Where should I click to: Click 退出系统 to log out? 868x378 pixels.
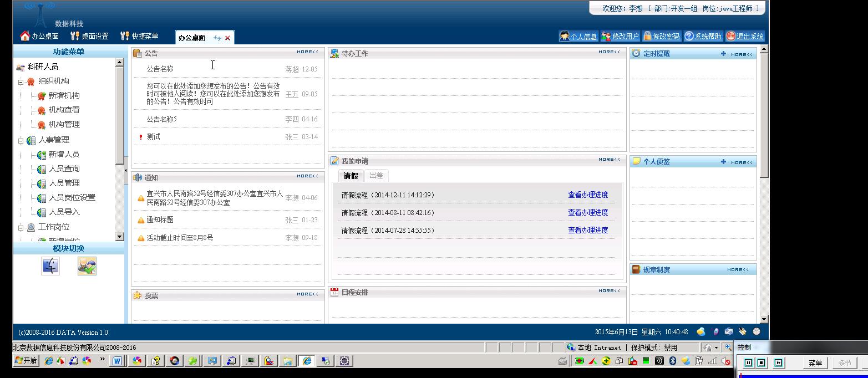pos(745,37)
